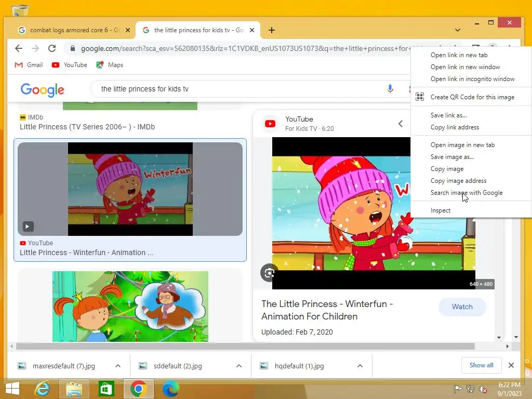Click the muted volume tray icon
This screenshot has width=532, height=399.
[x=483, y=389]
